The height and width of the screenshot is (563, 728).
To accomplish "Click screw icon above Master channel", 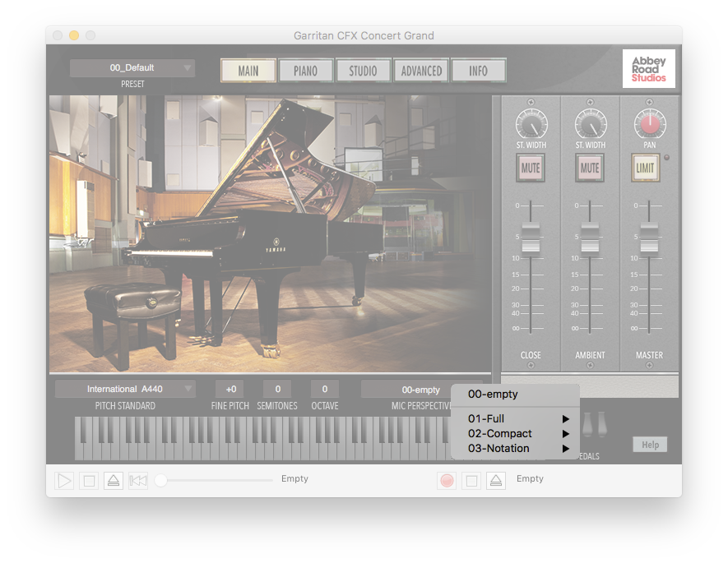I will coord(649,102).
